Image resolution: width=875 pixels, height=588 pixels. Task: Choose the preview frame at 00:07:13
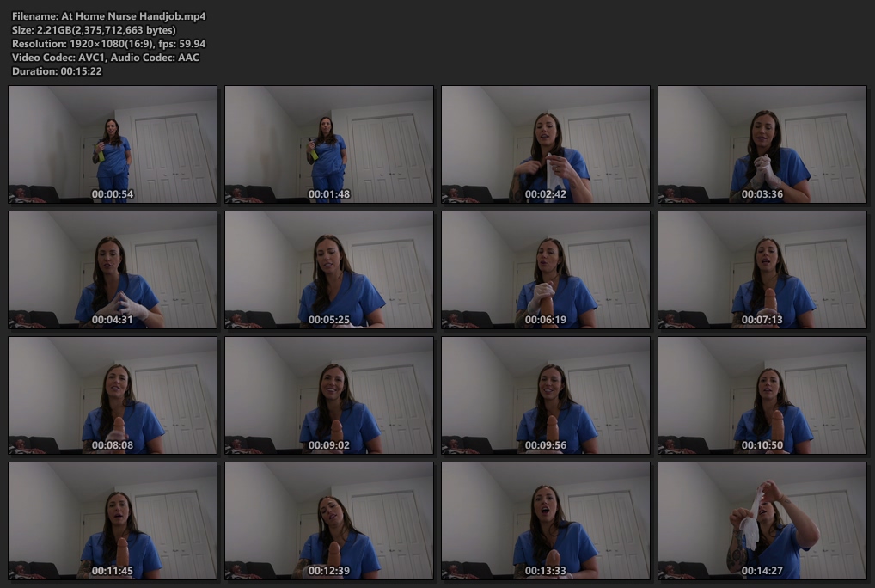click(762, 270)
